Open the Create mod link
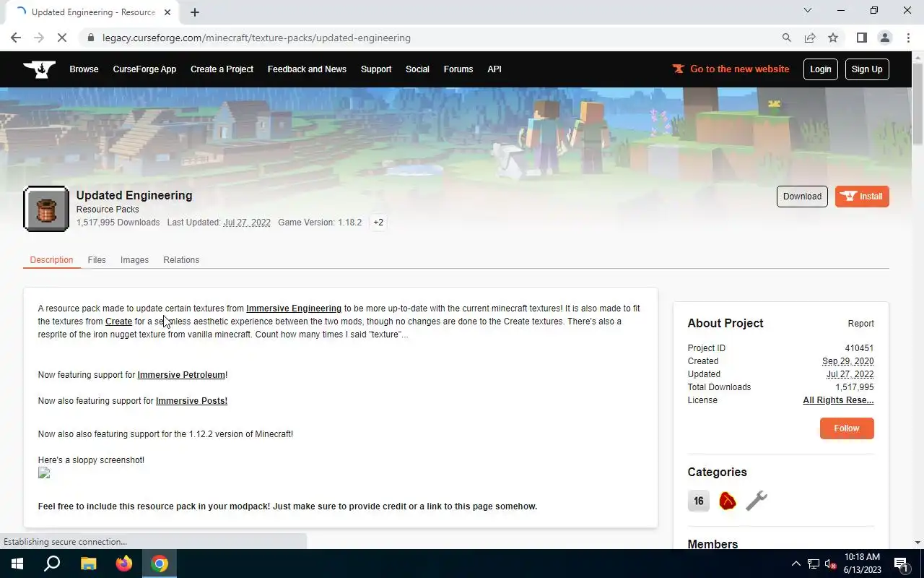Viewport: 924px width, 578px height. (118, 322)
